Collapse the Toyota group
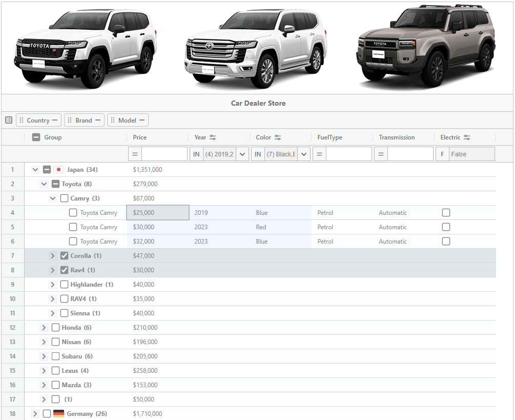Viewport: 515px width, 420px height. [x=44, y=184]
